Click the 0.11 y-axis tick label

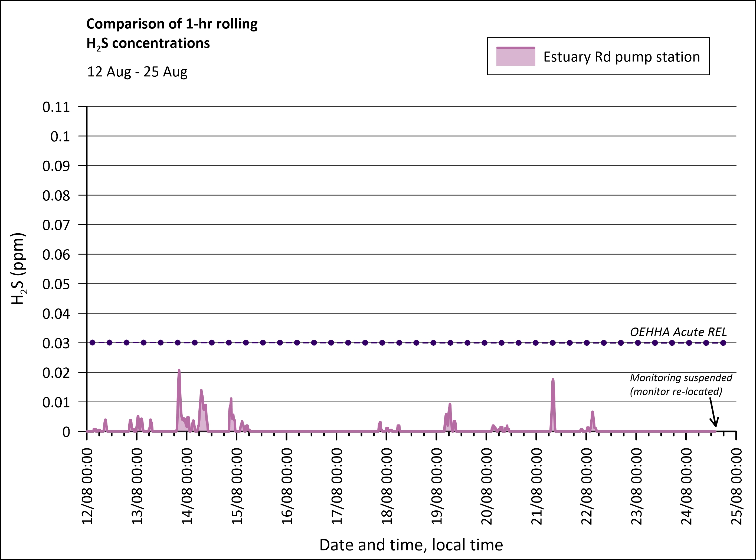point(56,107)
